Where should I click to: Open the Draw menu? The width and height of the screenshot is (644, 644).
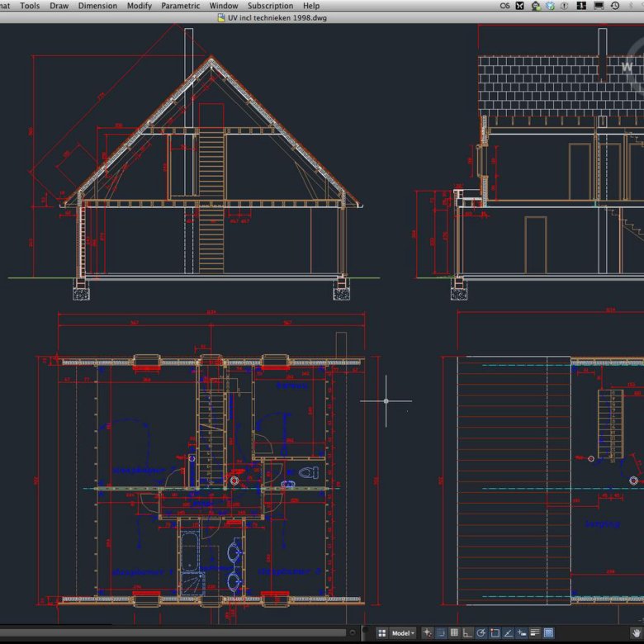tap(59, 6)
